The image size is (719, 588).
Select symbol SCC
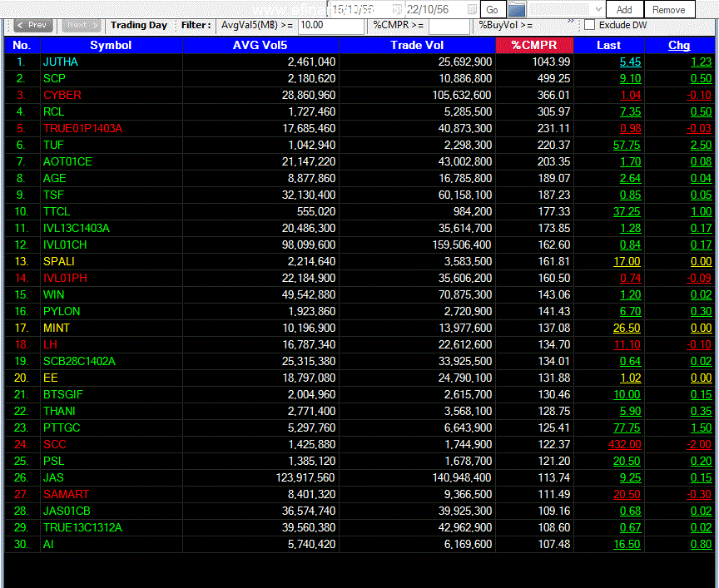pyautogui.click(x=55, y=445)
